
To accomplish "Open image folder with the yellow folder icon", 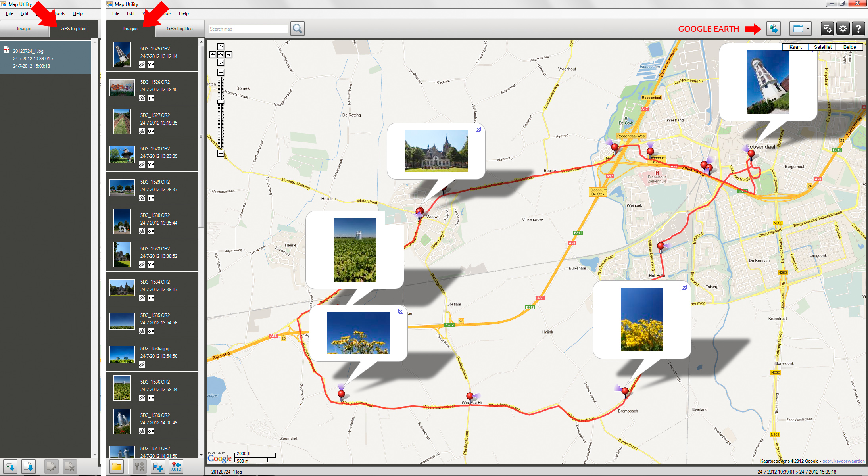I will point(117,466).
